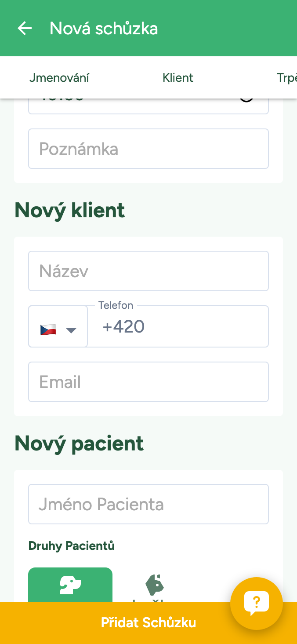This screenshot has height=644, width=297.
Task: Click the Czech flag icon
Action: 48,329
